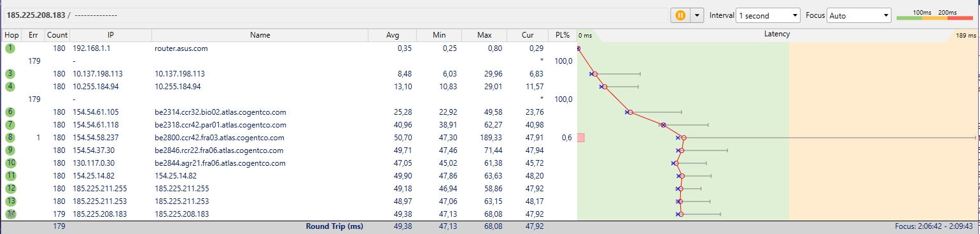This screenshot has width=980, height=234.
Task: Click be2846.rcr22.fra06.atlas.cogentco.com hostname
Action: tap(219, 150)
